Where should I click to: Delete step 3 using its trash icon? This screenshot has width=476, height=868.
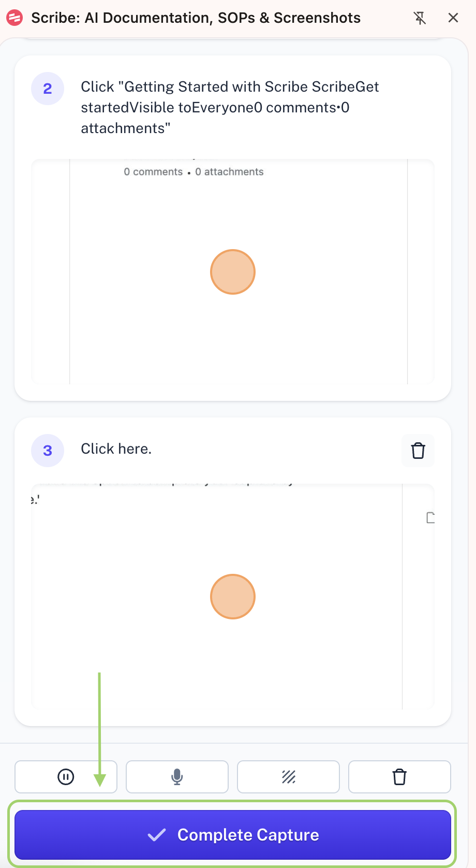pos(418,450)
